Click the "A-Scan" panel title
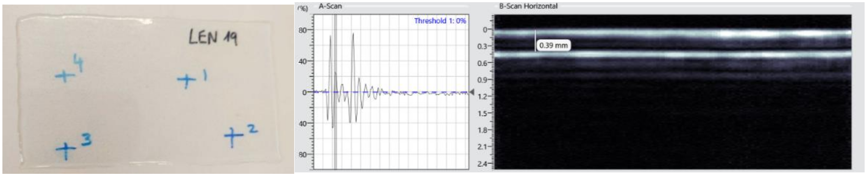 click(330, 6)
